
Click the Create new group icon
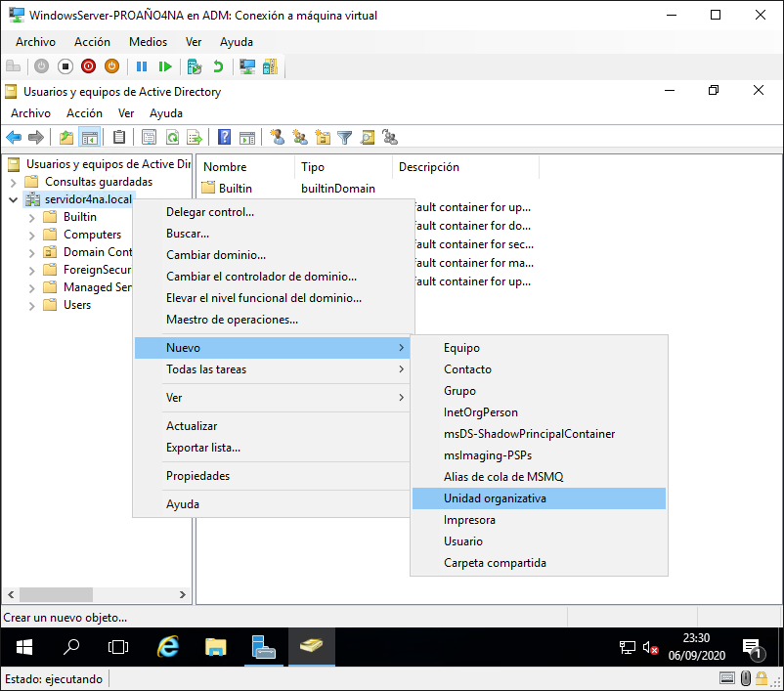300,137
